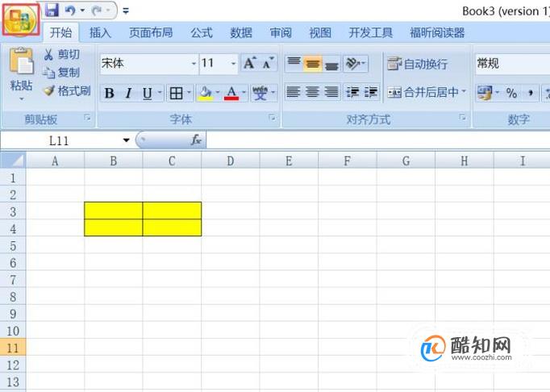Toggle 自动换行 wrap text

418,65
